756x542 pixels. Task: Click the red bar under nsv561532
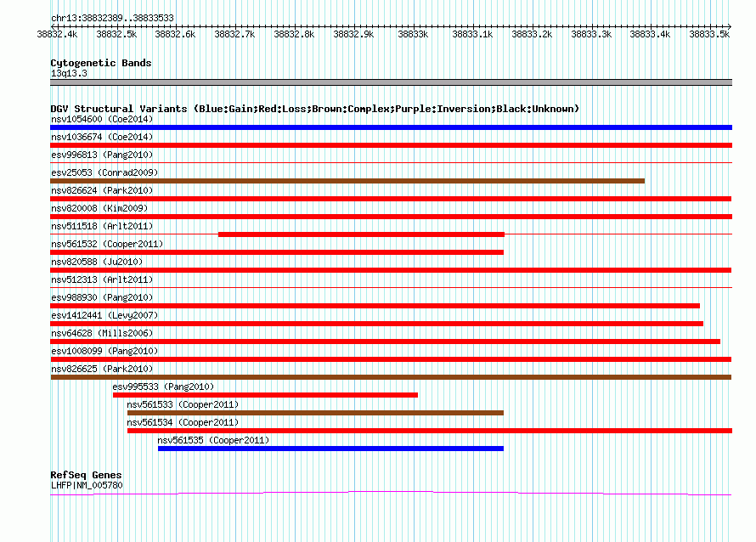click(277, 252)
